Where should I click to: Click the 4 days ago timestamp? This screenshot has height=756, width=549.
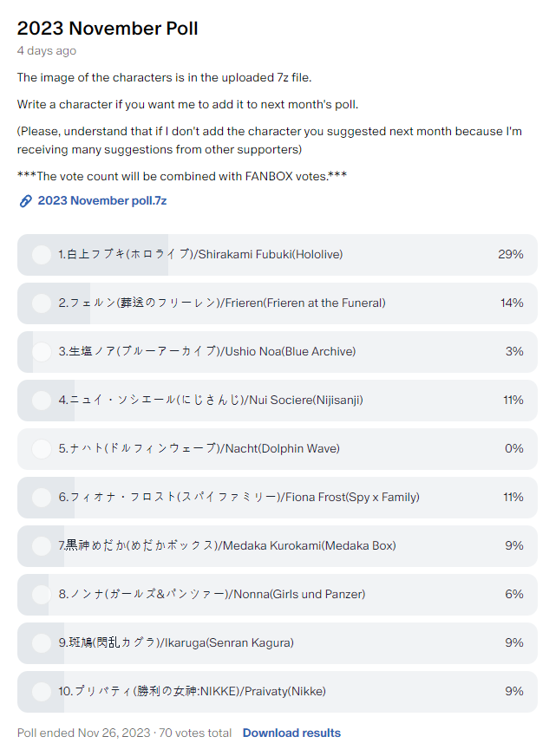click(x=47, y=51)
